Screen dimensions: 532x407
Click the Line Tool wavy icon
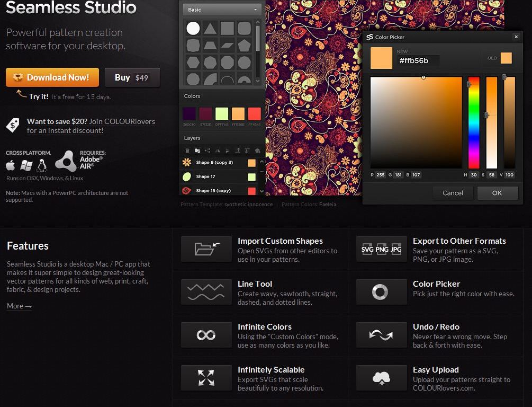[x=206, y=292]
